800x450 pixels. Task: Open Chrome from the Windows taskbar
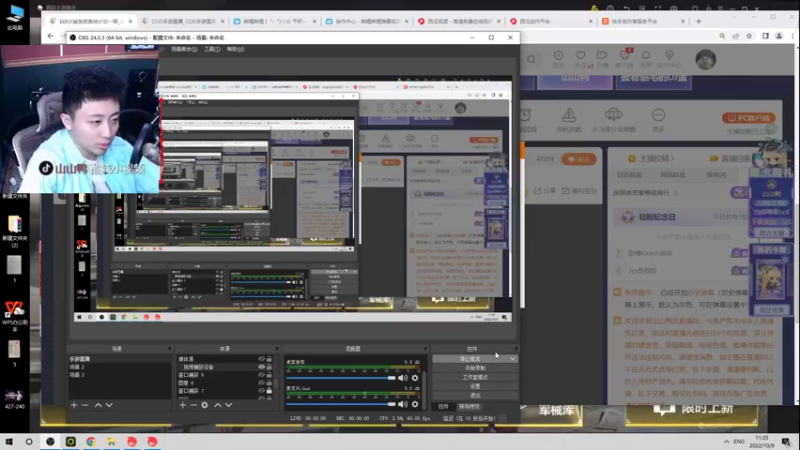pyautogui.click(x=91, y=442)
